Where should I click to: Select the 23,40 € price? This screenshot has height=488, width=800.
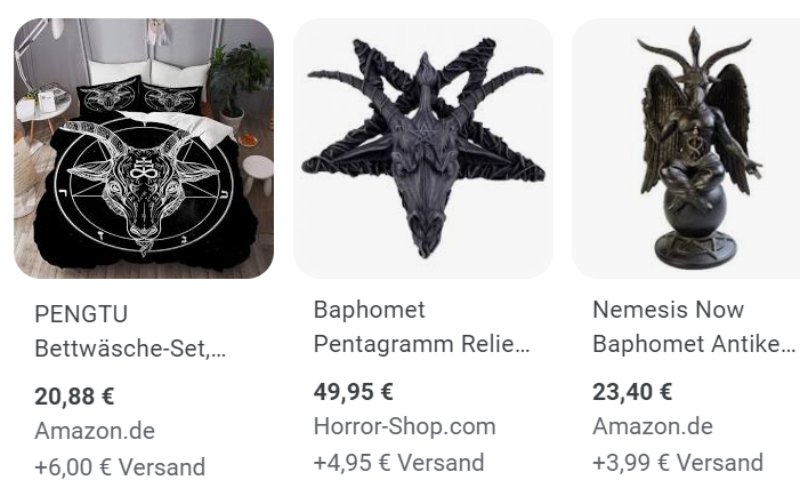(x=633, y=392)
